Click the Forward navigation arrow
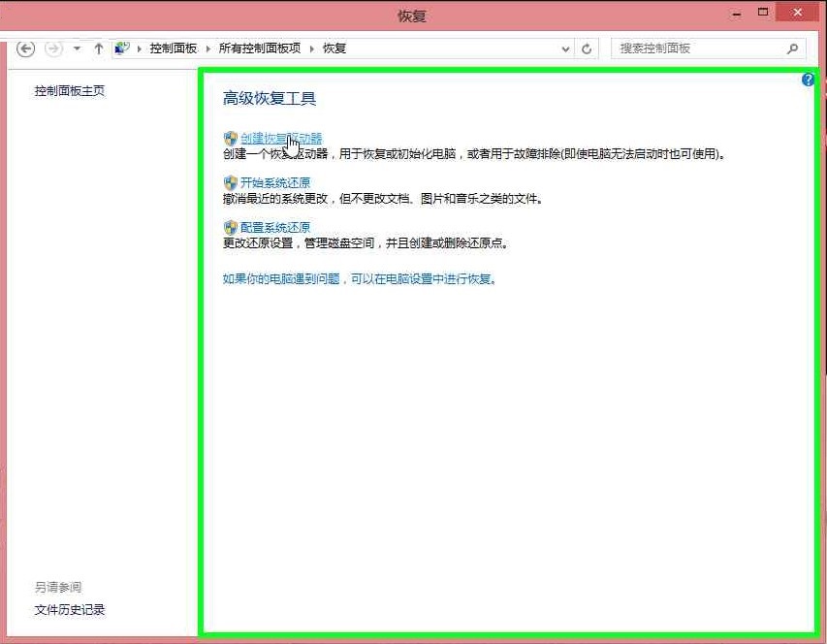This screenshot has height=644, width=827. (x=53, y=48)
